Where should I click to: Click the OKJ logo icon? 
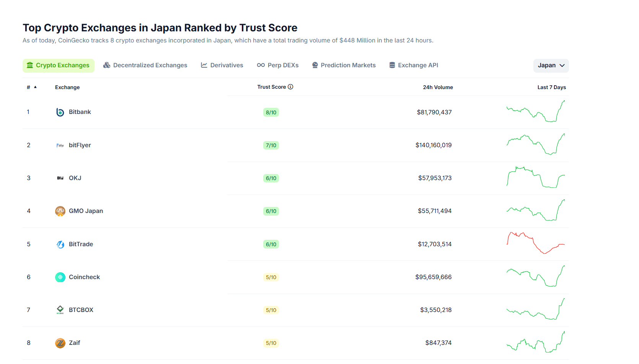click(60, 178)
